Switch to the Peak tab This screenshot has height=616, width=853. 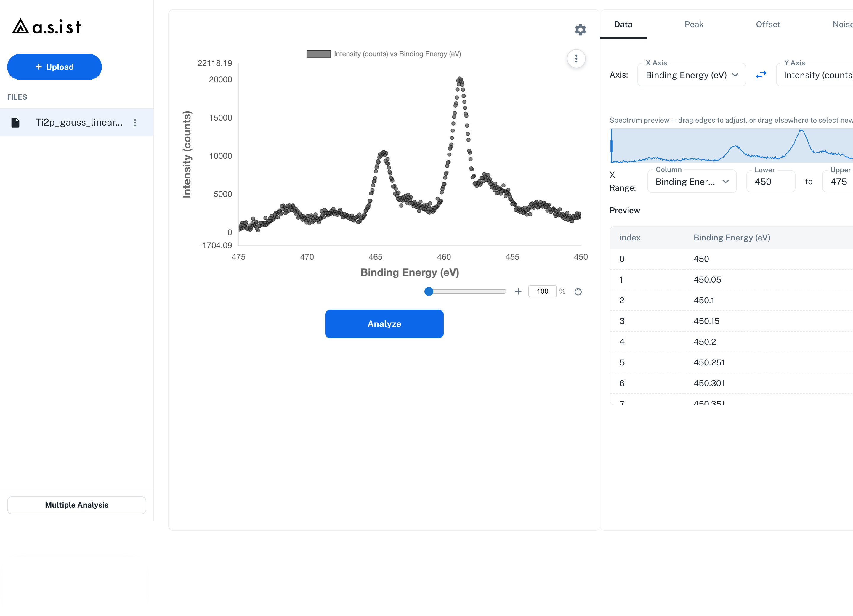click(694, 25)
